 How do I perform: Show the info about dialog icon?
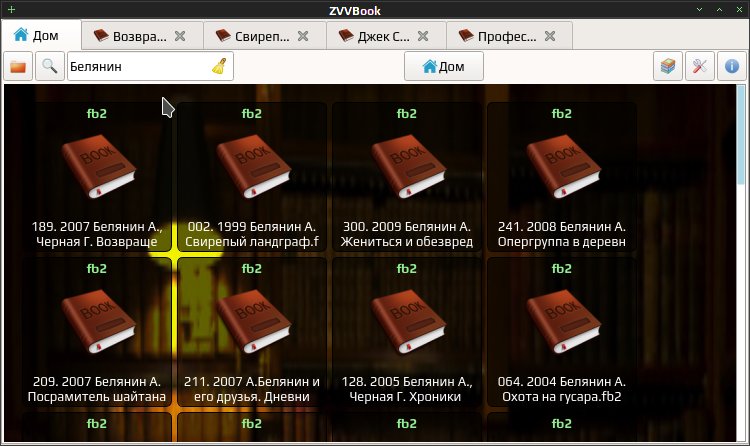pyautogui.click(x=732, y=66)
